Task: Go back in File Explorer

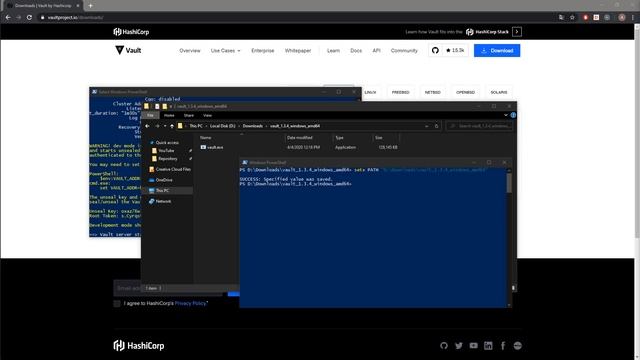Action: (x=147, y=126)
